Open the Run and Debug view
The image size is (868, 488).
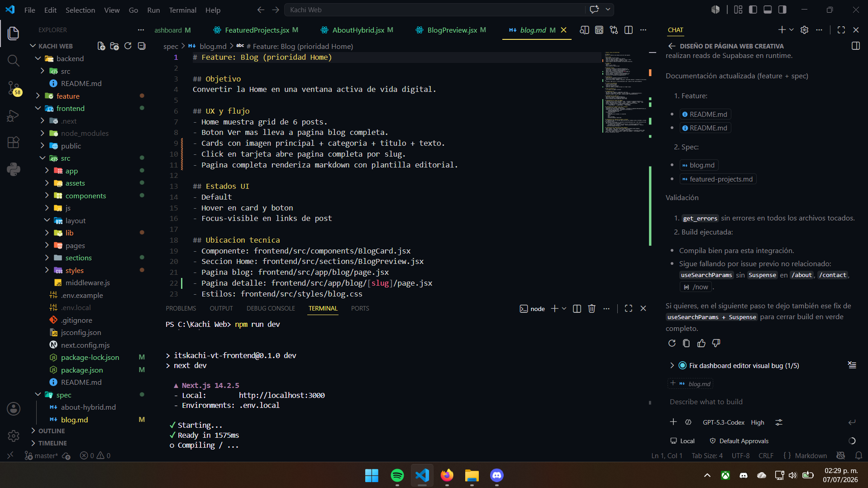pyautogui.click(x=14, y=116)
